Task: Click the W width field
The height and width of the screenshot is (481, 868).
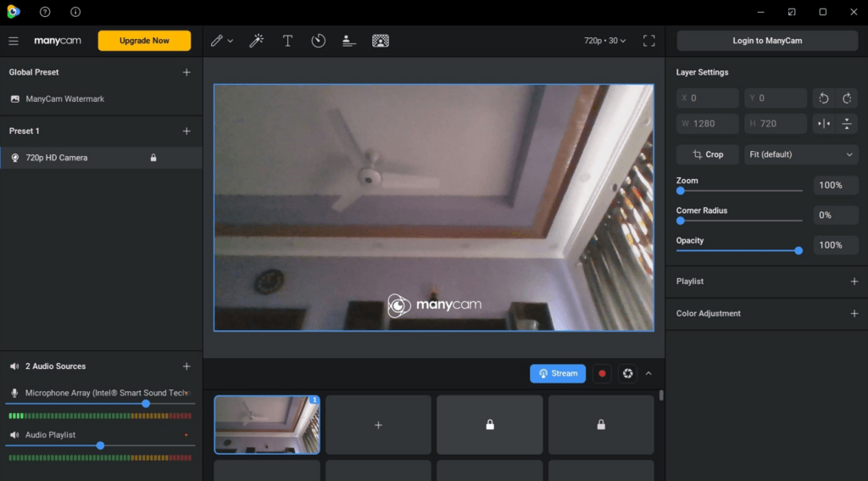Action: [x=708, y=124]
